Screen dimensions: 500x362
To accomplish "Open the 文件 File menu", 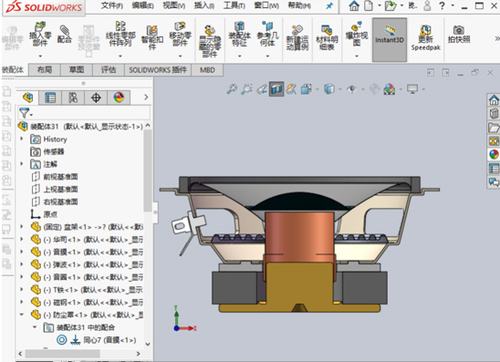I will pyautogui.click(x=112, y=6).
